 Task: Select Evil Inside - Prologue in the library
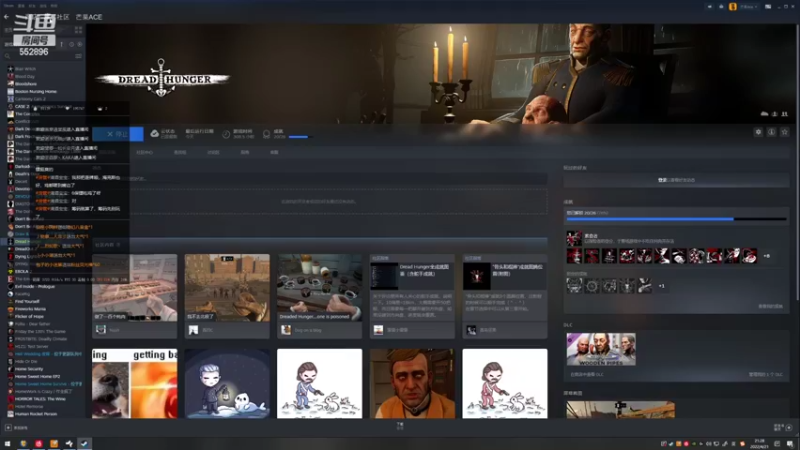coord(34,286)
